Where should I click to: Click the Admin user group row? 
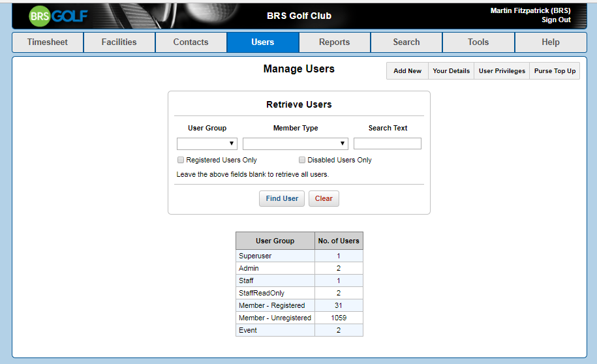299,268
